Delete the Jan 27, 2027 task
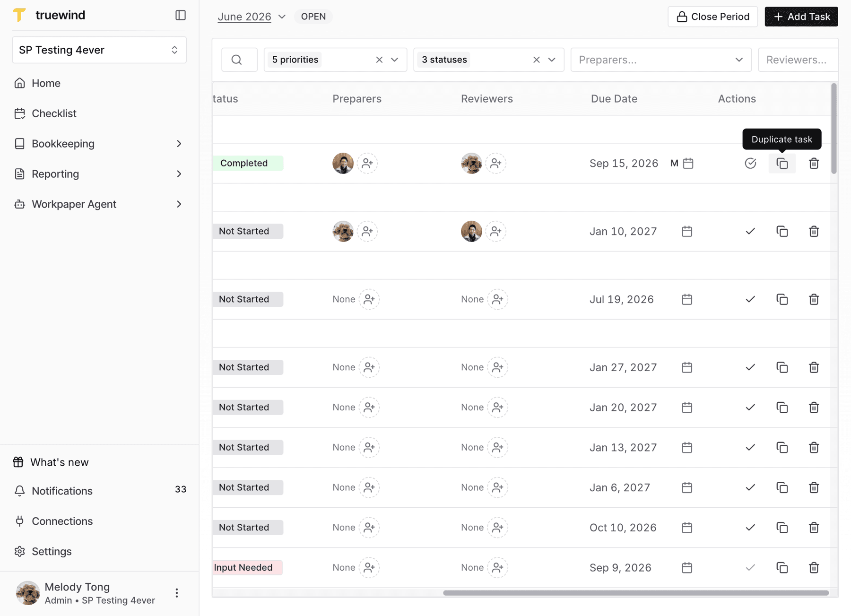Viewport: 851px width, 616px height. pos(814,367)
